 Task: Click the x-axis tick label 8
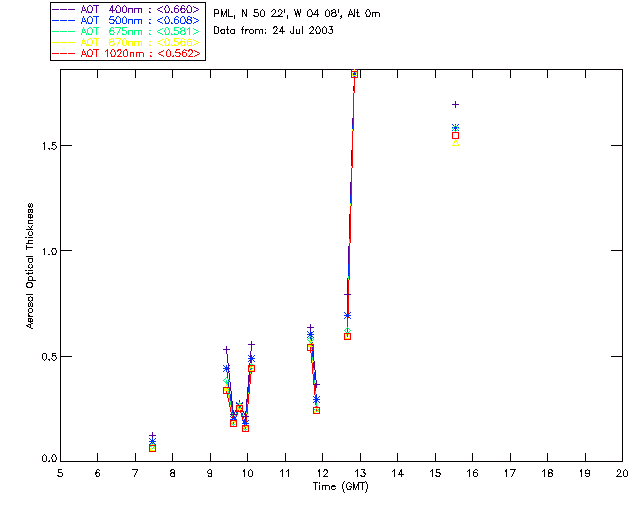173,473
